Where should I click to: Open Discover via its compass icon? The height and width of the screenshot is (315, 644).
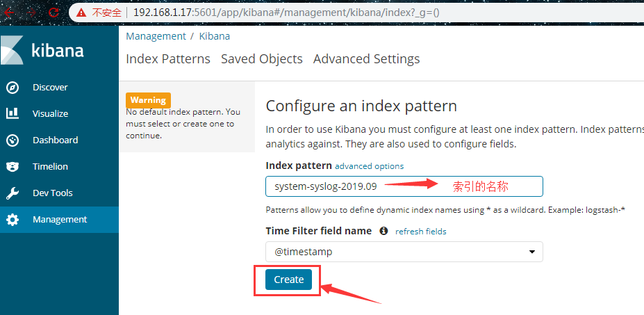13,88
